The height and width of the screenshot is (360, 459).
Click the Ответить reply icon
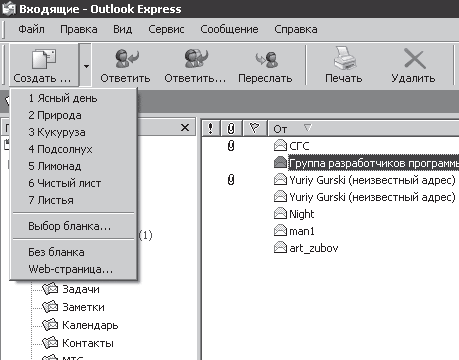[126, 58]
